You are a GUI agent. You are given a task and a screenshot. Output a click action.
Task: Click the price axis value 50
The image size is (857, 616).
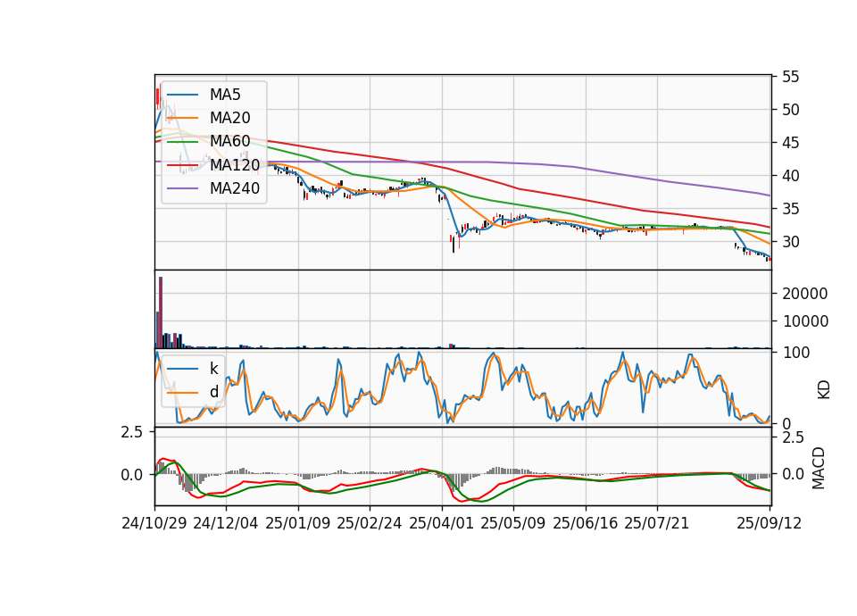[x=791, y=110]
